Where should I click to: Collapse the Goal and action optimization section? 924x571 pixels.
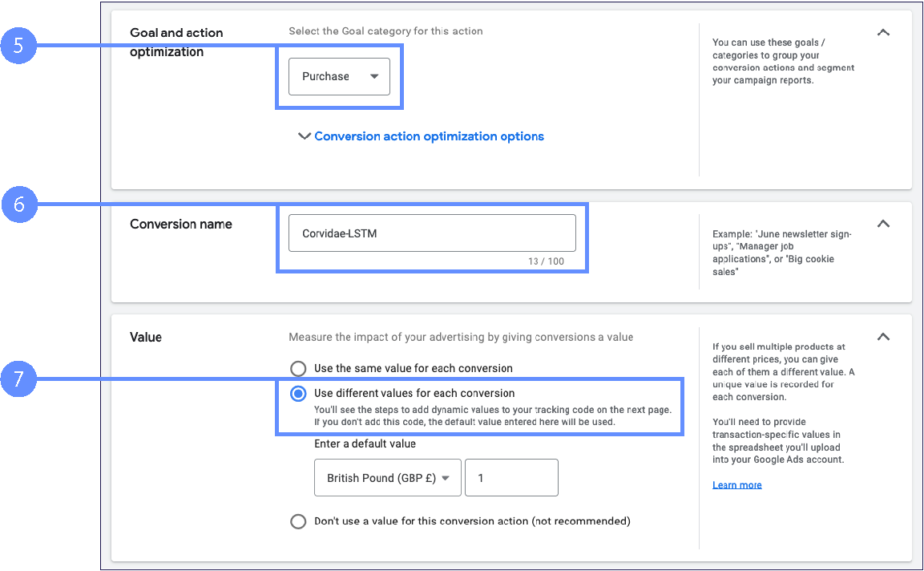[x=883, y=33]
